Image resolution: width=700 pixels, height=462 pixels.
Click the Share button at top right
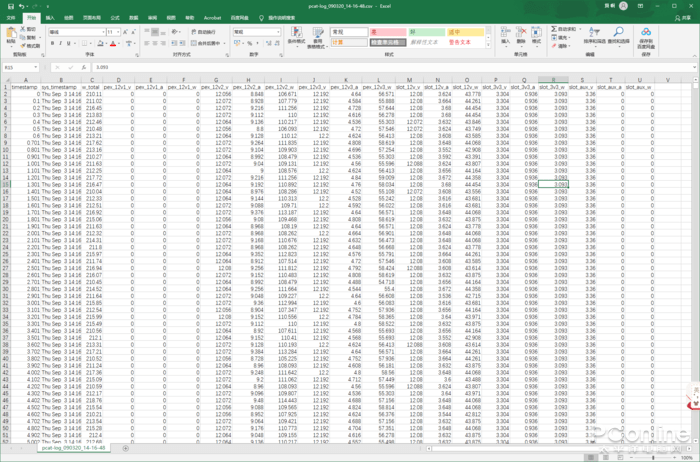tap(684, 18)
